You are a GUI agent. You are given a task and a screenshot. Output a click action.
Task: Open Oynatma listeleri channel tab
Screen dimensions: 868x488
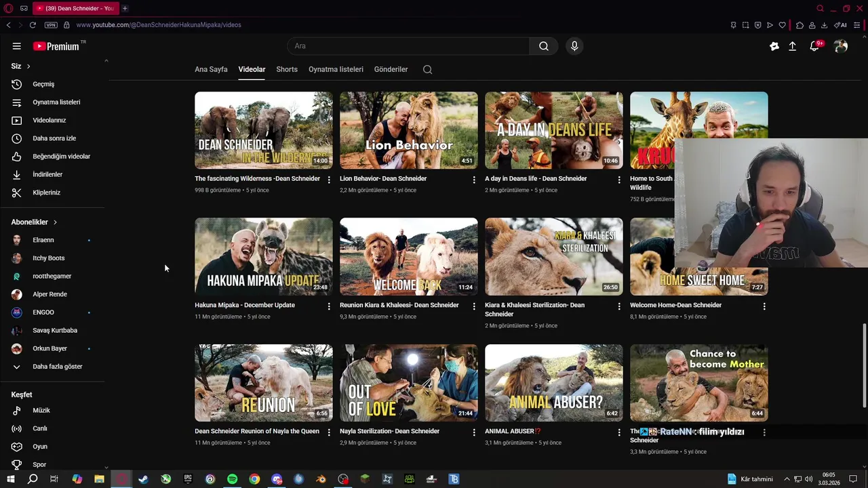(x=336, y=69)
